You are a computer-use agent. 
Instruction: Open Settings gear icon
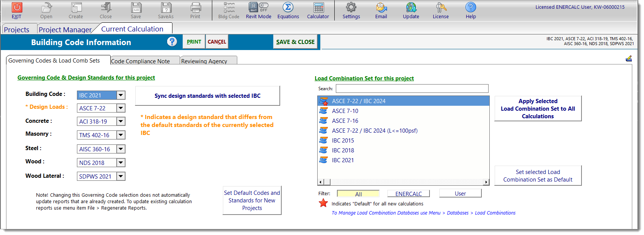(351, 7)
